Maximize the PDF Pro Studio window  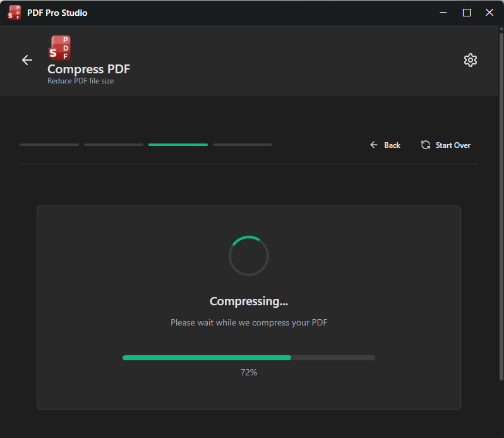467,13
